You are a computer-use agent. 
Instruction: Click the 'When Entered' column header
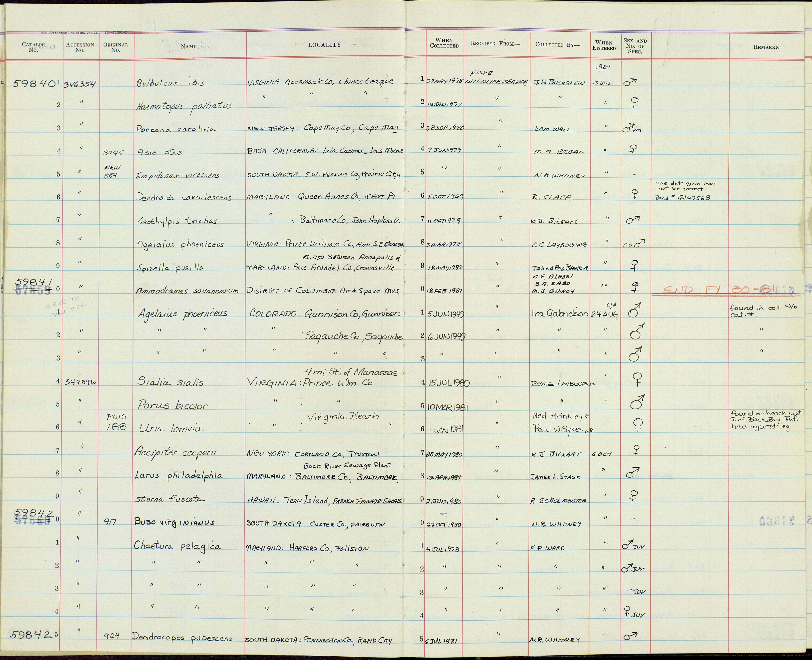604,45
